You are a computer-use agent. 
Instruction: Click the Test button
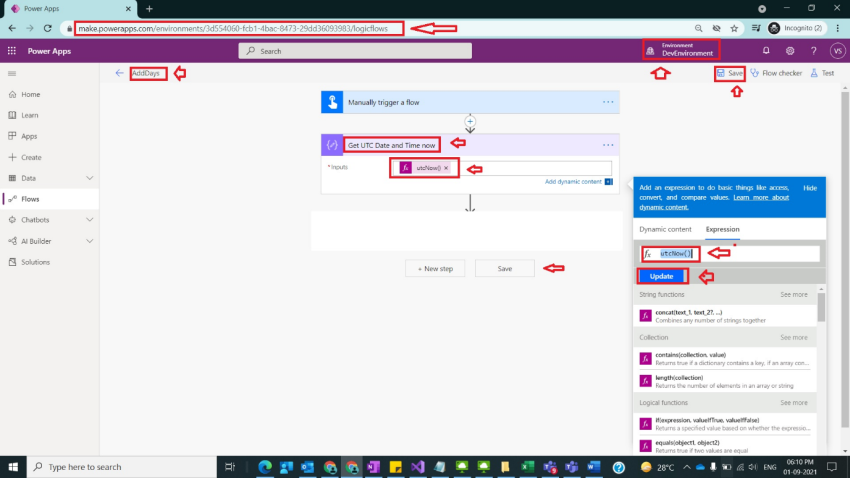822,73
